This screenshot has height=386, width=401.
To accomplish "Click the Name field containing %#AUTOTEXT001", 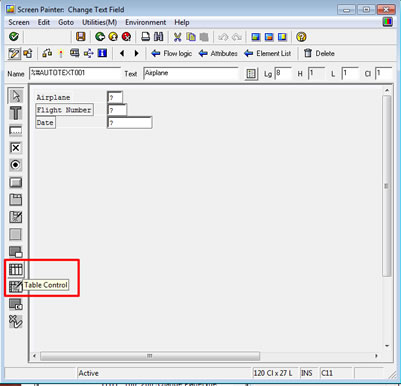I will point(75,73).
